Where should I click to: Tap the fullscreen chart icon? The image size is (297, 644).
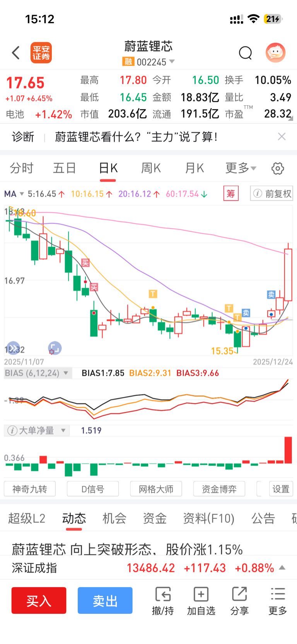point(55,348)
